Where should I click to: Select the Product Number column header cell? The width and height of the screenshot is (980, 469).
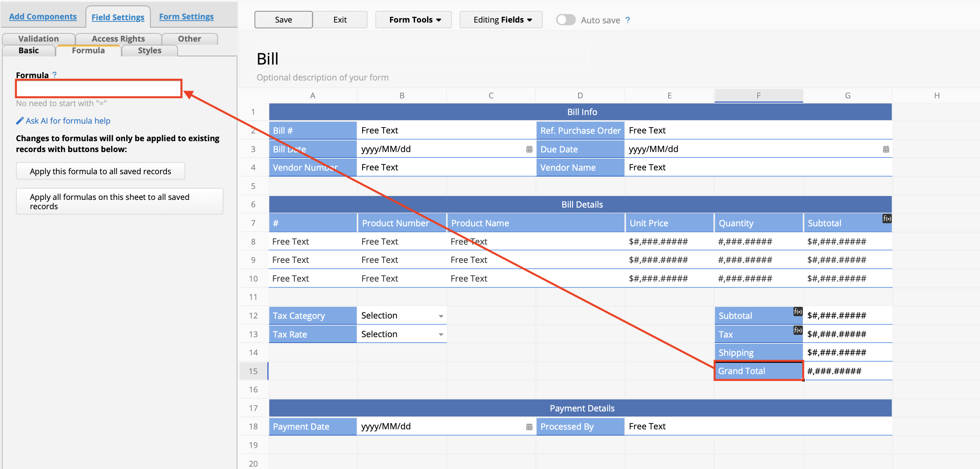[402, 223]
